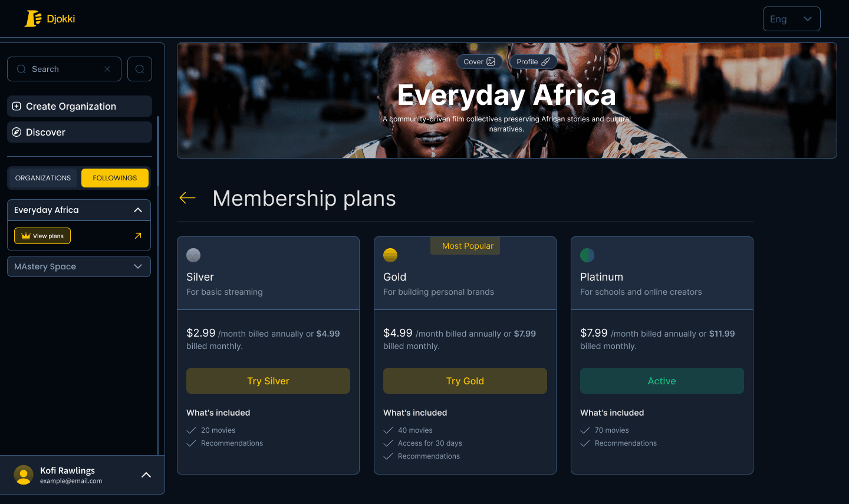This screenshot has width=849, height=504.
Task: Clear the search field with the X icon
Action: coord(107,69)
